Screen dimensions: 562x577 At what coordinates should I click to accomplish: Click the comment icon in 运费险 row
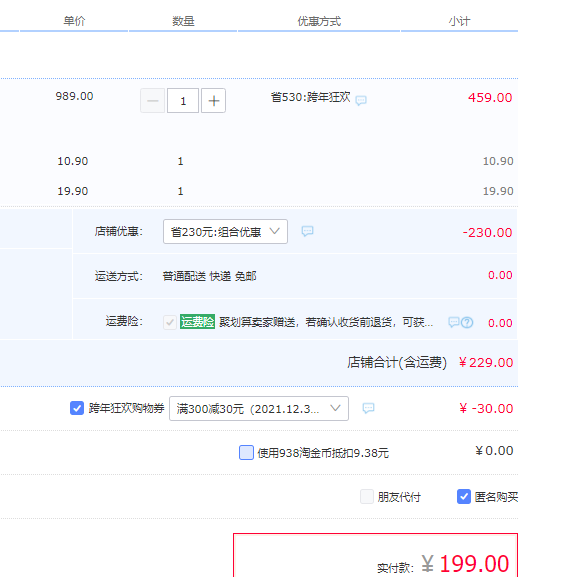pos(454,322)
